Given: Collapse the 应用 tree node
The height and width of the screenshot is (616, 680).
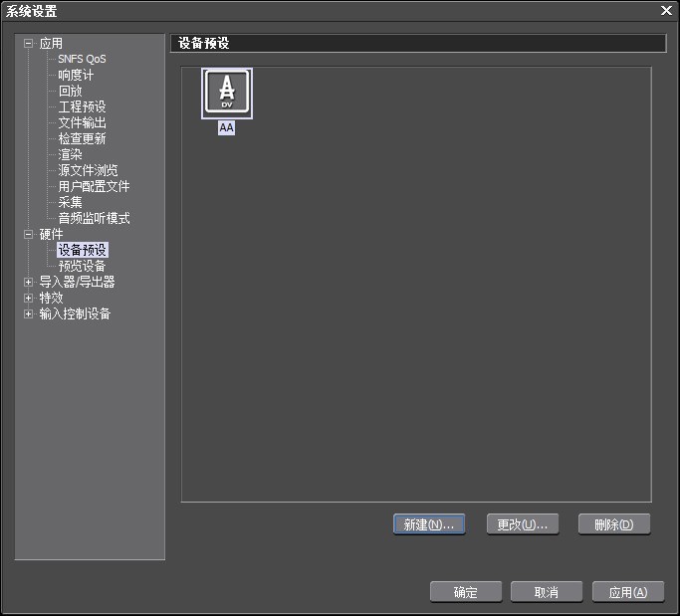Looking at the screenshot, I should point(29,44).
